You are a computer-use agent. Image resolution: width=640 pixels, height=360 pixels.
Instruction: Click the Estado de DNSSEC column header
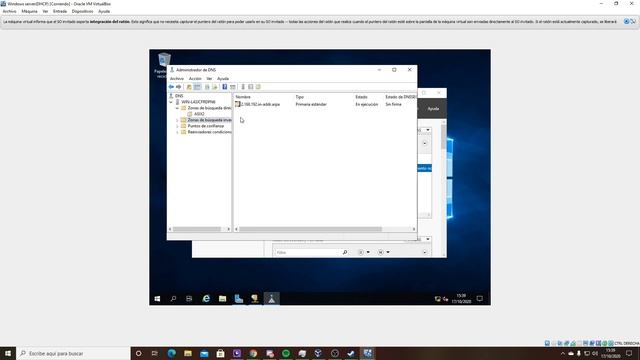[400, 97]
